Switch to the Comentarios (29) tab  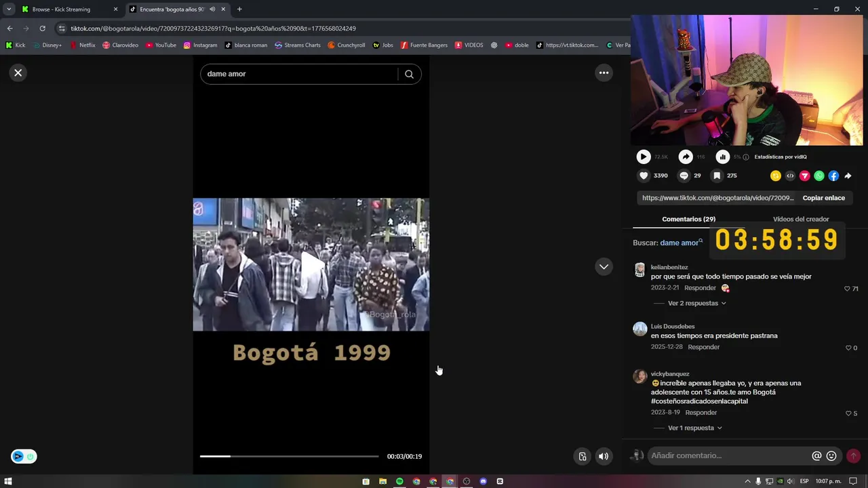(688, 219)
